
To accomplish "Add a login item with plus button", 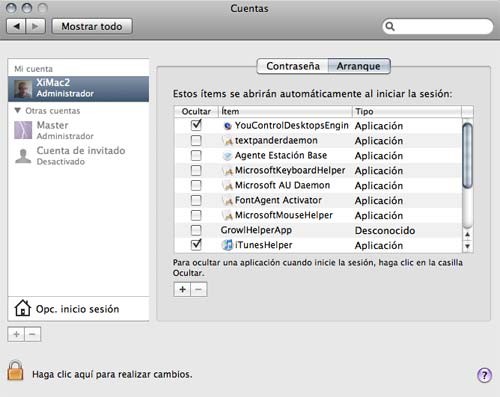I will click(x=182, y=289).
